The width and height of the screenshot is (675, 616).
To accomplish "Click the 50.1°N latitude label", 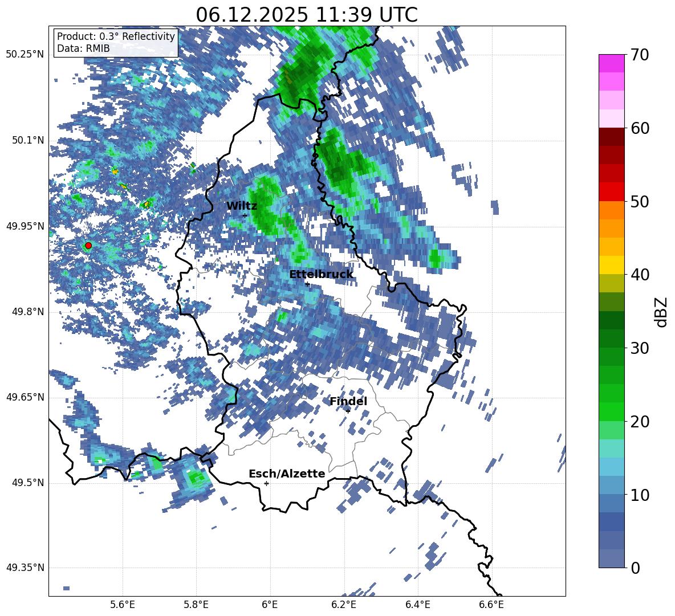I will (27, 140).
